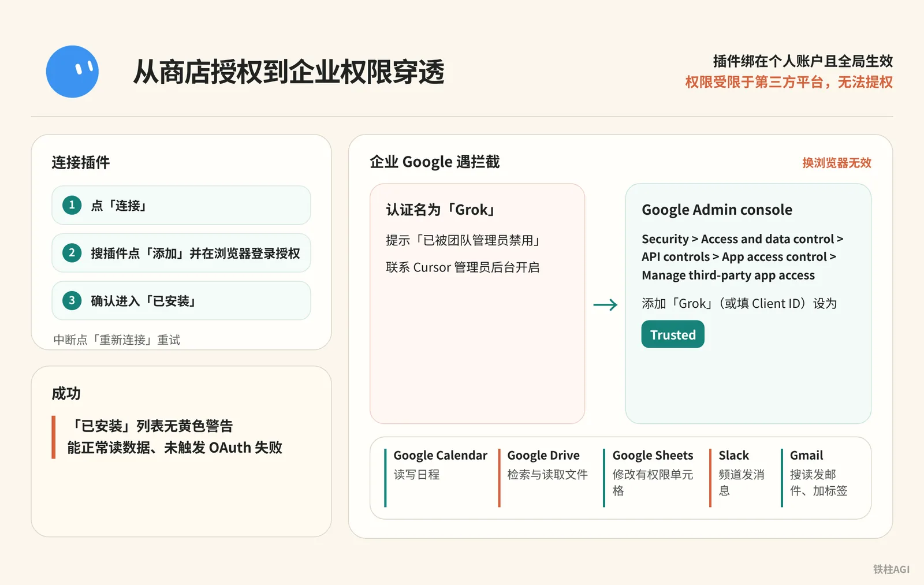Select step 3 确认进入「已安装」row

(181, 300)
